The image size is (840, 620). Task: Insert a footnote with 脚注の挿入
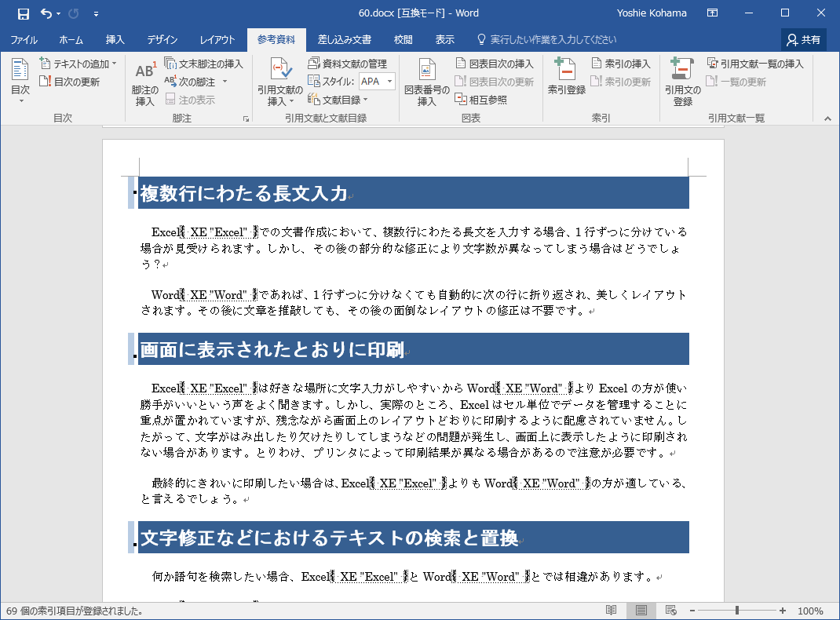(144, 82)
